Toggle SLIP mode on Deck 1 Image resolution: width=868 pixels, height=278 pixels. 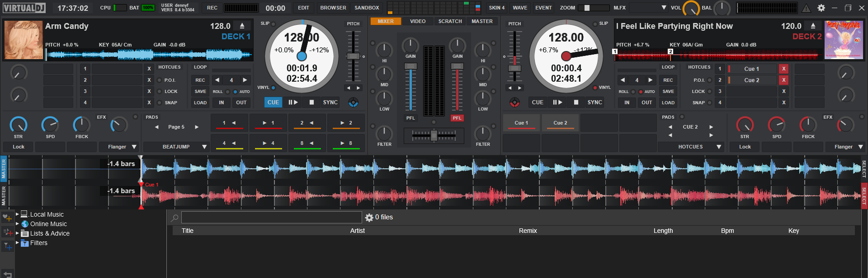tap(273, 24)
